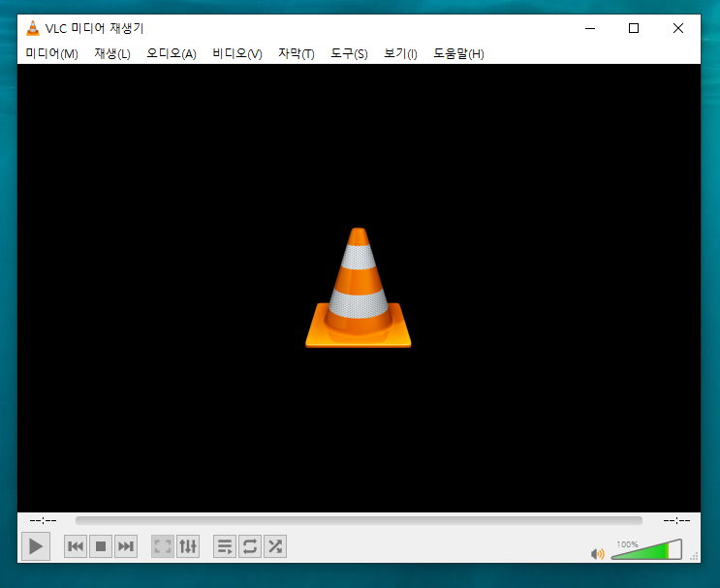Adjust the green volume slider
This screenshot has width=720, height=588.
pos(646,549)
